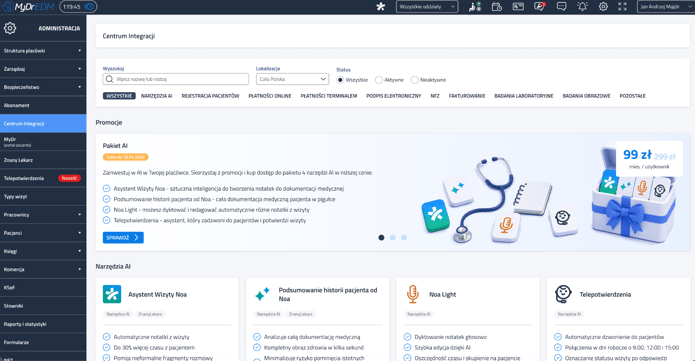Open the calendar with clock icon
Screen dimensions: 695x361
point(496,7)
